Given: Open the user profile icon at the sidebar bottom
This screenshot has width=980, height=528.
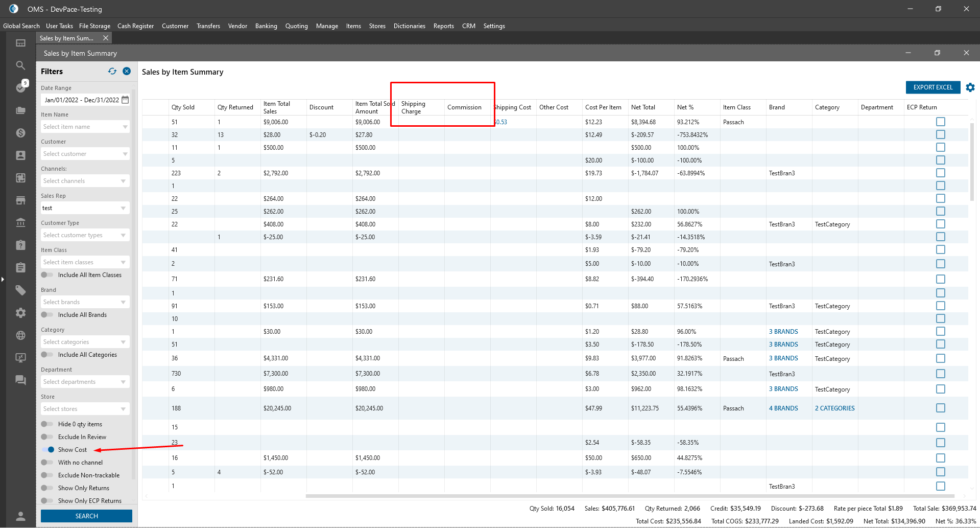Looking at the screenshot, I should tap(20, 516).
